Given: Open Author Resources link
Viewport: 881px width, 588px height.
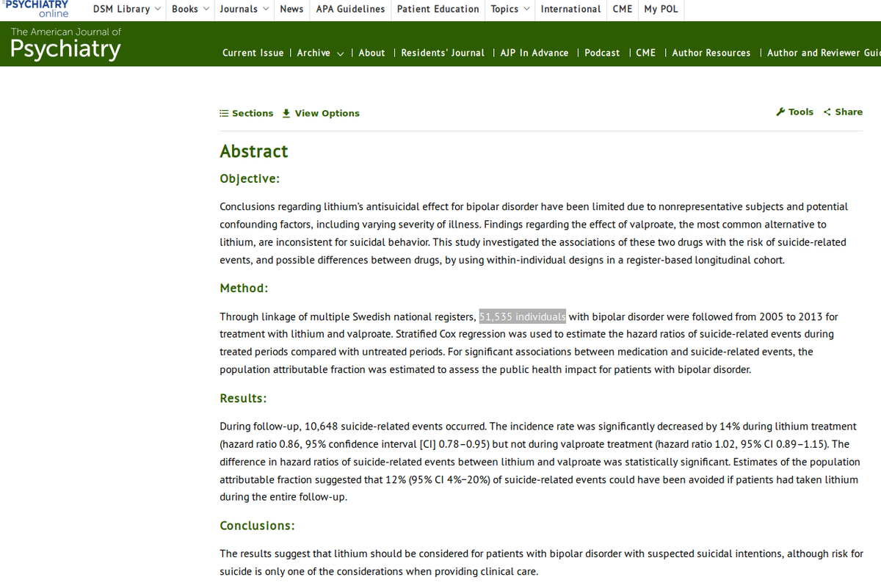Looking at the screenshot, I should pos(711,53).
